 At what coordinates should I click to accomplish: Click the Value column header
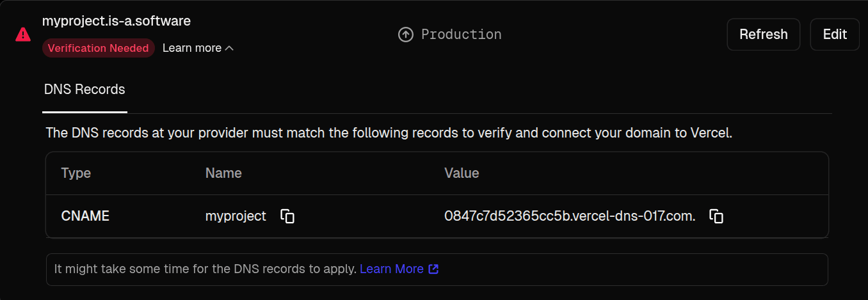tap(462, 173)
